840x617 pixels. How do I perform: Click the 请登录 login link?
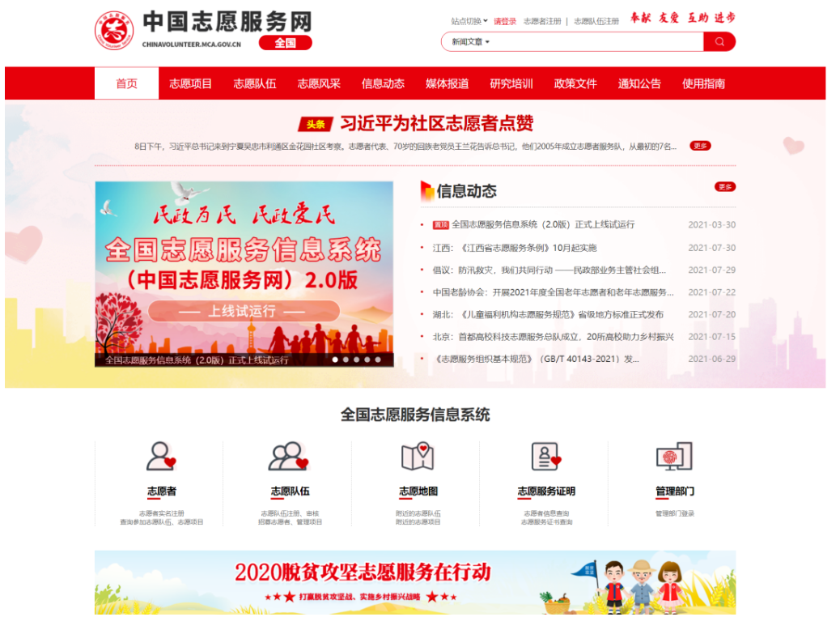pyautogui.click(x=505, y=21)
